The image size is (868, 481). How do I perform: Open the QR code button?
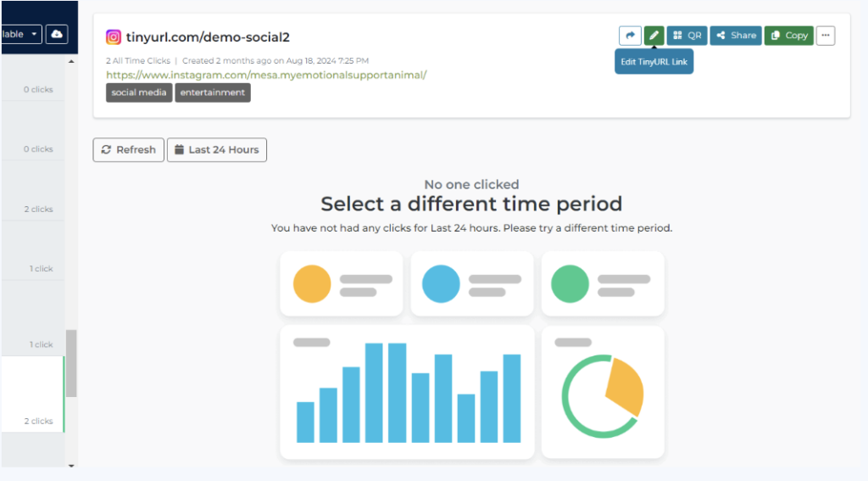pos(687,36)
